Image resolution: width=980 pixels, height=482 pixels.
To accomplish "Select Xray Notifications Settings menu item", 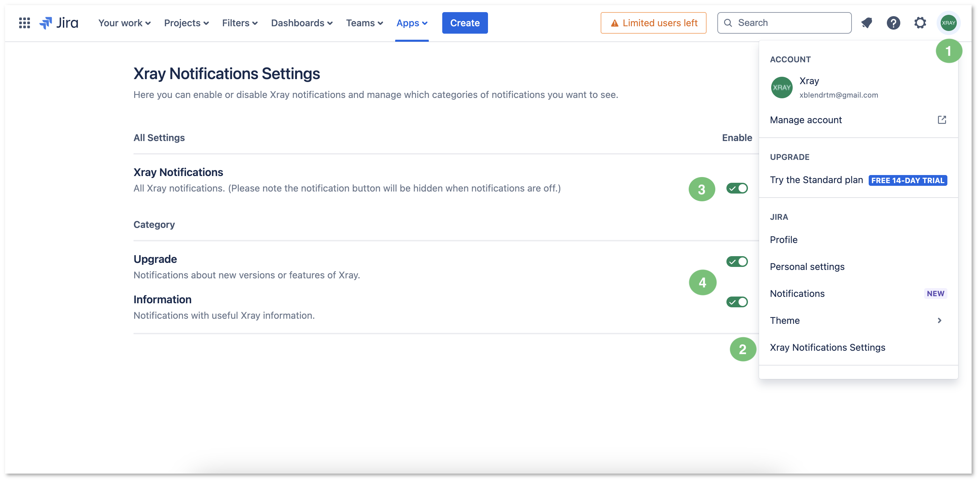I will (858, 347).
